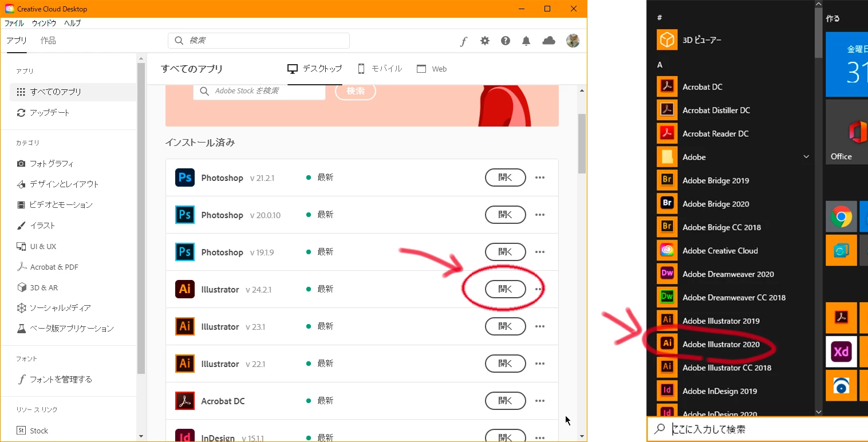
Task: Open the Adobe XD tile in Start
Action: click(841, 352)
